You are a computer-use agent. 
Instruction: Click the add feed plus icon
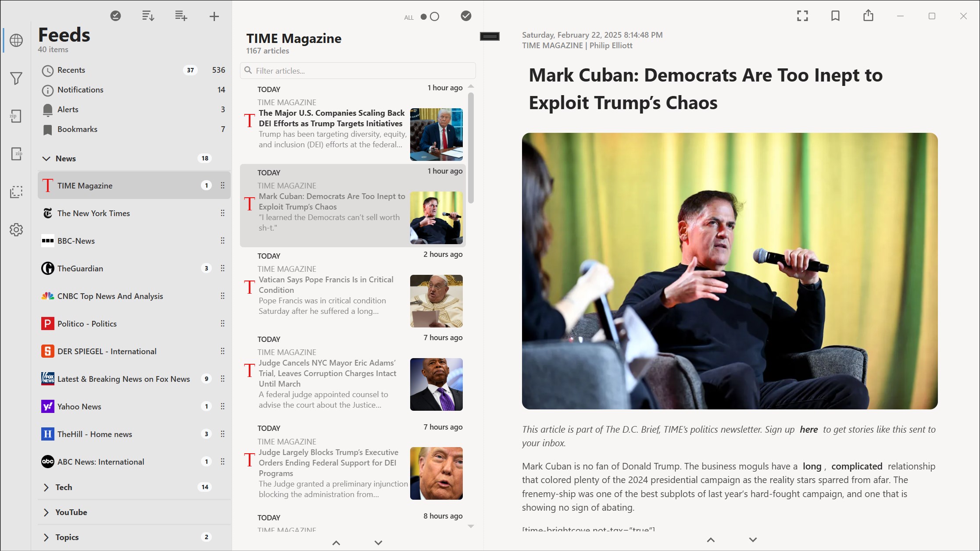click(x=214, y=17)
